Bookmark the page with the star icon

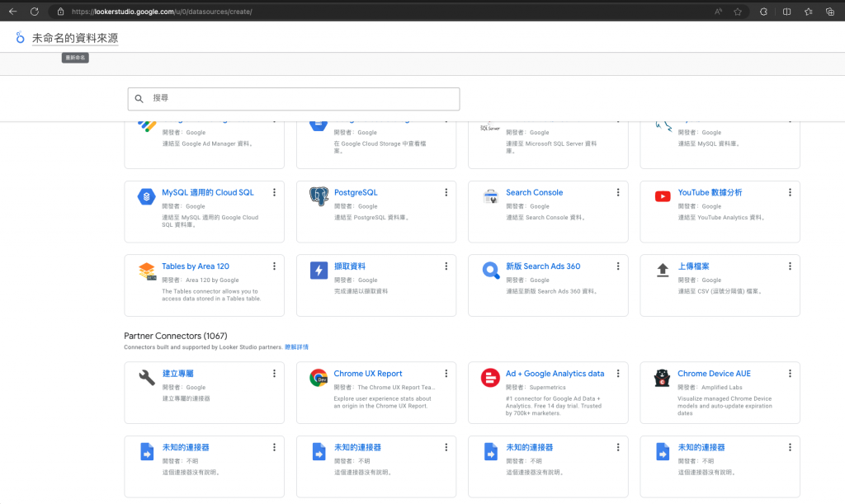[x=738, y=12]
